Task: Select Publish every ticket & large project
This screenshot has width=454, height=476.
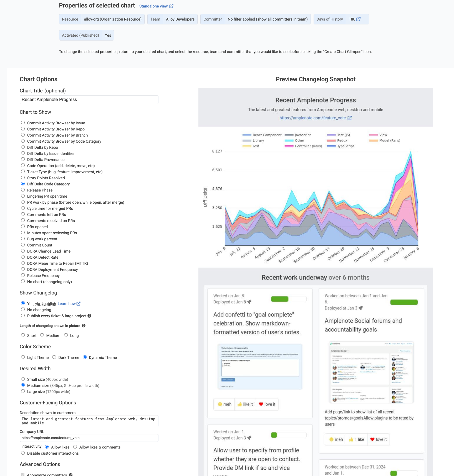Action: pyautogui.click(x=23, y=316)
